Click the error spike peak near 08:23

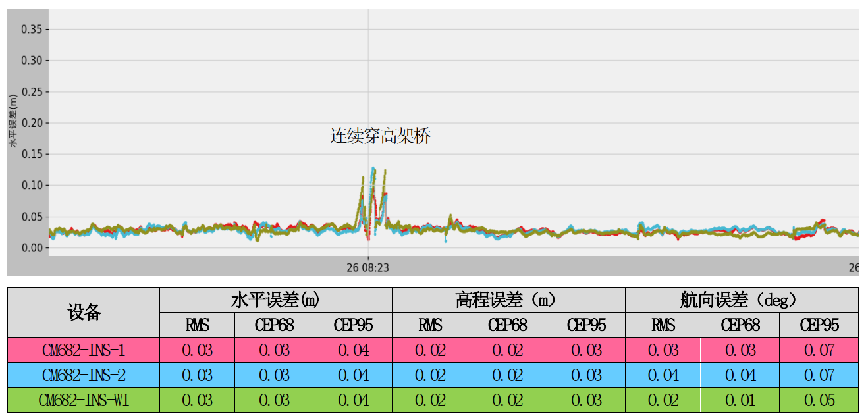pos(373,169)
